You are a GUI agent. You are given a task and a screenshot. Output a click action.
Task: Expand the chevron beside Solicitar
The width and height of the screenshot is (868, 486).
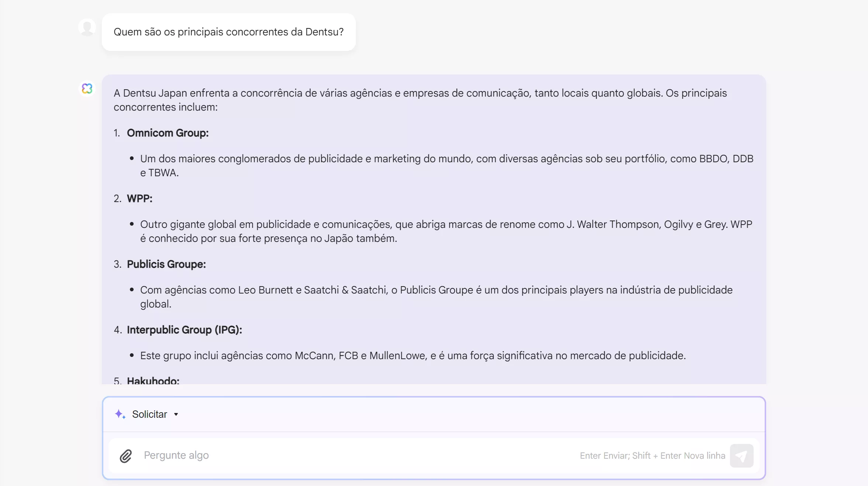(176, 414)
